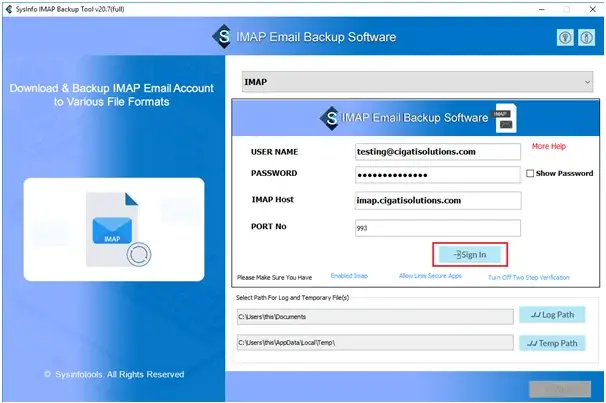Image resolution: width=606 pixels, height=403 pixels.
Task: Minimize the IMAP Backup Tool window
Action: 542,9
